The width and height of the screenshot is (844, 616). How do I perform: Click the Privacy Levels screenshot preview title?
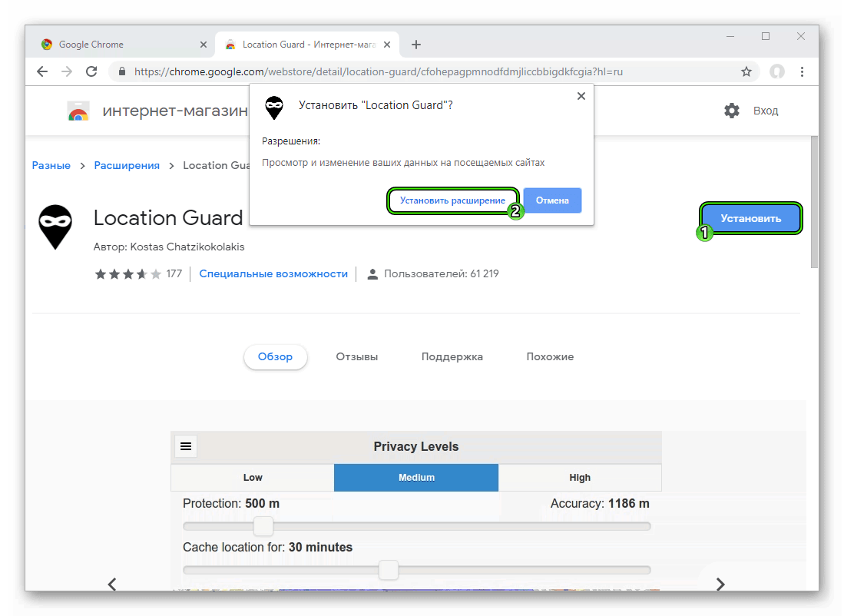(416, 446)
